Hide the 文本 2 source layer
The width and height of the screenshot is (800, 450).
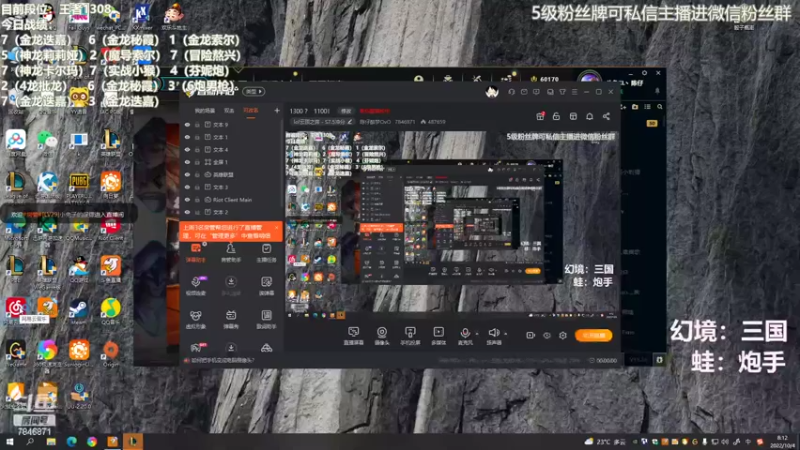(187, 212)
